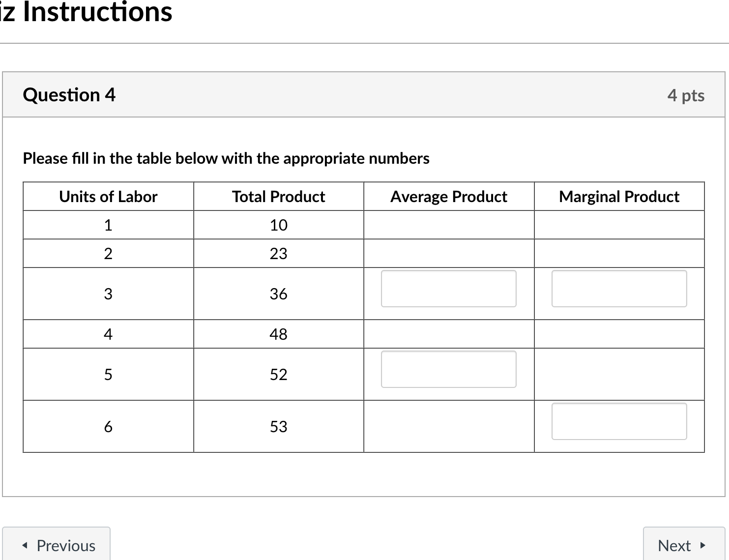The width and height of the screenshot is (729, 560).
Task: Click the Previous navigation button
Action: coord(57,545)
